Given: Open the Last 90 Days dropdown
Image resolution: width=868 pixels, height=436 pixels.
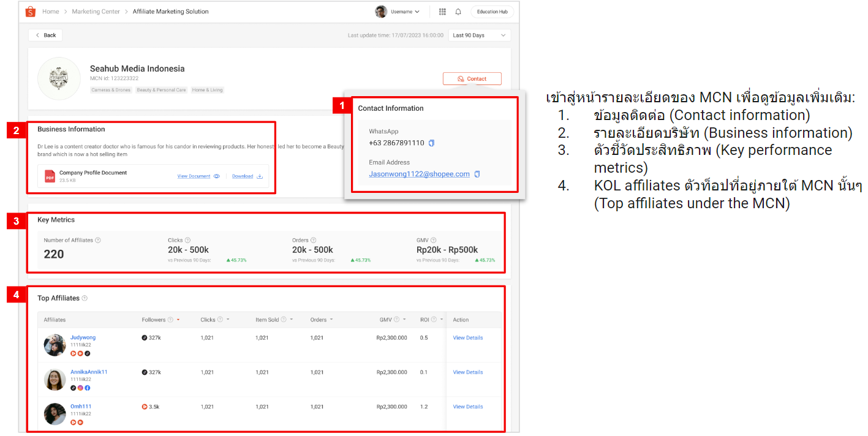Looking at the screenshot, I should click(480, 35).
